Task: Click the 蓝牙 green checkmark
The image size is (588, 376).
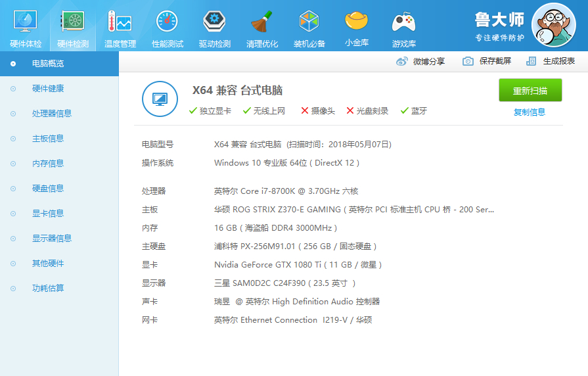Action: point(405,110)
